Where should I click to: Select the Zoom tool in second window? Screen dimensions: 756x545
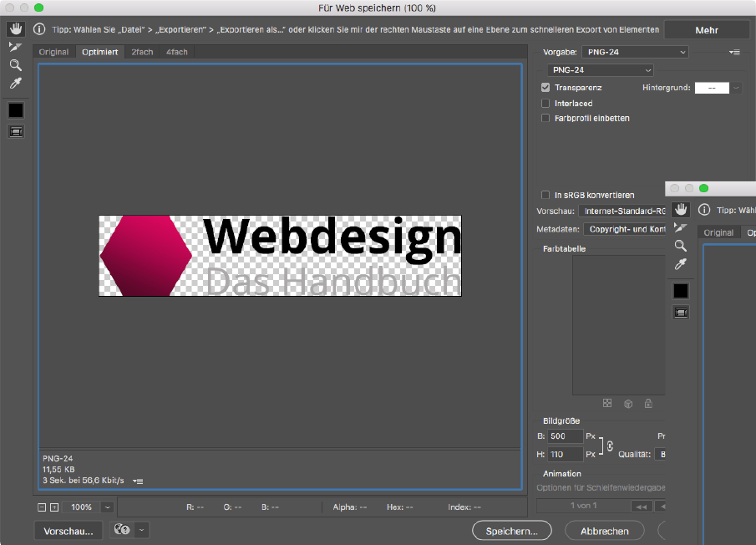(680, 246)
